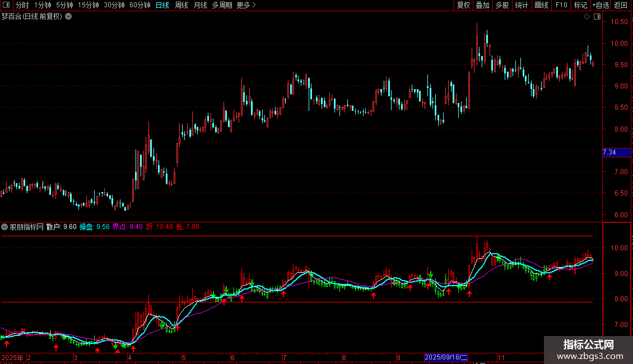Image resolution: width=633 pixels, height=364 pixels.
Task: Open the 画线 drawing tools
Action: coord(541,5)
